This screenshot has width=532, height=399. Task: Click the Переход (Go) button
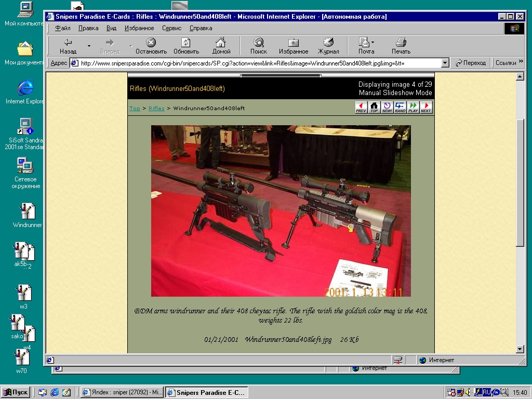(x=471, y=63)
